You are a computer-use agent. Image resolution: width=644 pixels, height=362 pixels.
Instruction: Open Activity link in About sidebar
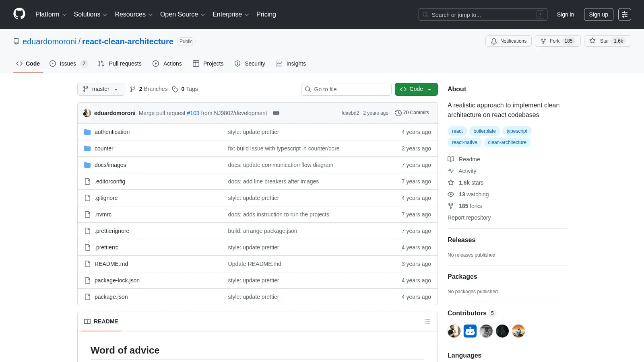(x=462, y=171)
